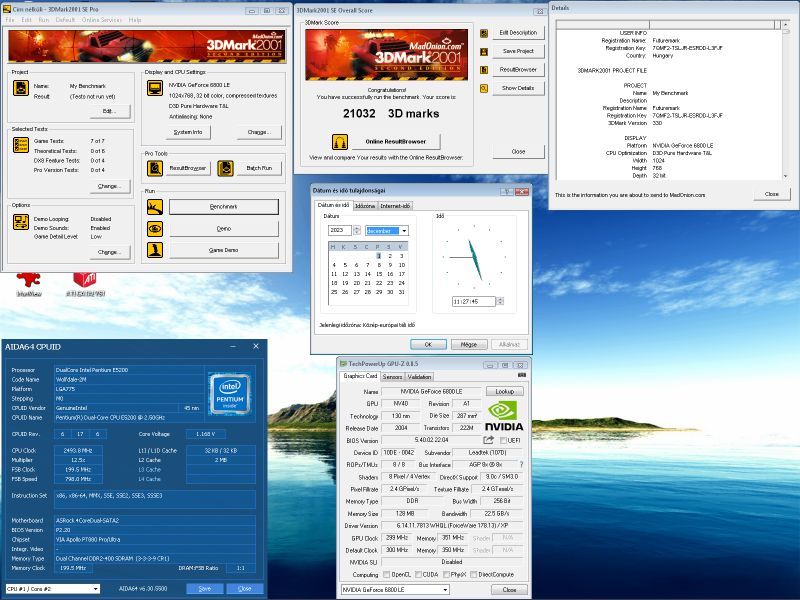Click the year spinner next to 2023
The image size is (800, 600).
click(x=357, y=231)
